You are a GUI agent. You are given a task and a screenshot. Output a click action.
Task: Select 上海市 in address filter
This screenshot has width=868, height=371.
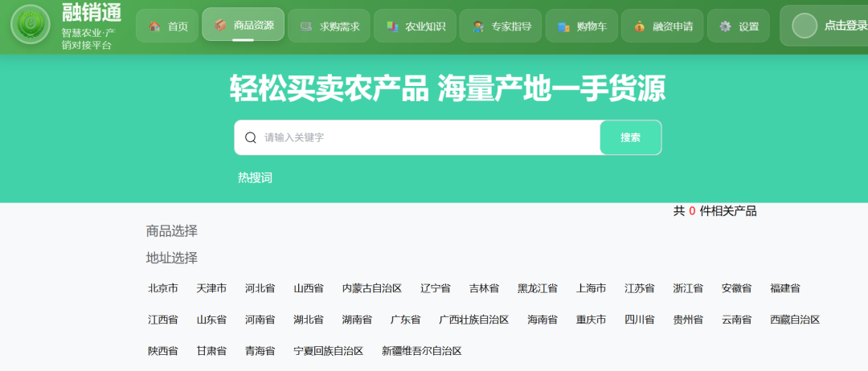click(x=592, y=288)
